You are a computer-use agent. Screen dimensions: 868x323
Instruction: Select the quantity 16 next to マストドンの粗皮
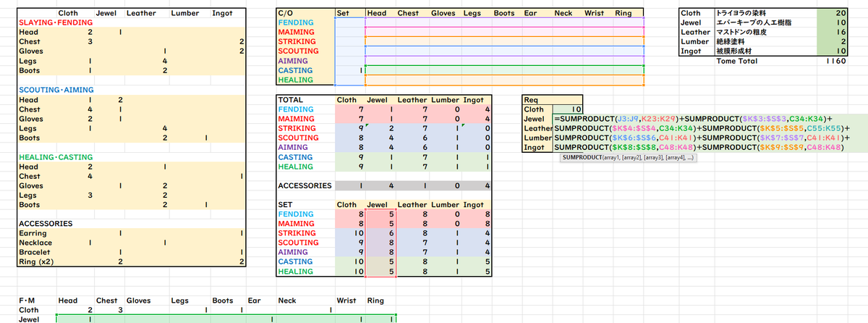coord(840,32)
